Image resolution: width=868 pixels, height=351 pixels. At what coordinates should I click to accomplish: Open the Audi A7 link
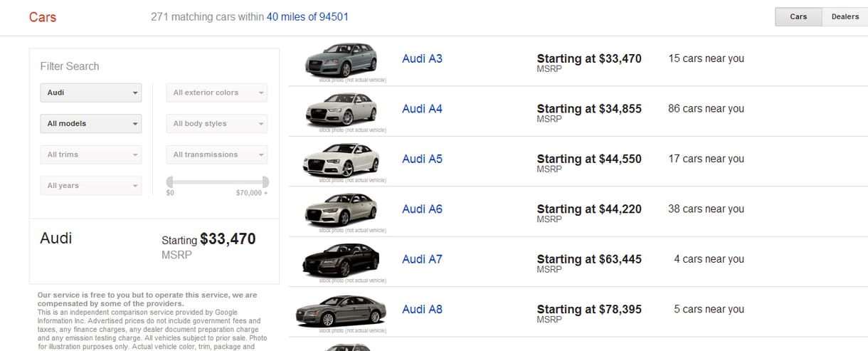click(422, 259)
